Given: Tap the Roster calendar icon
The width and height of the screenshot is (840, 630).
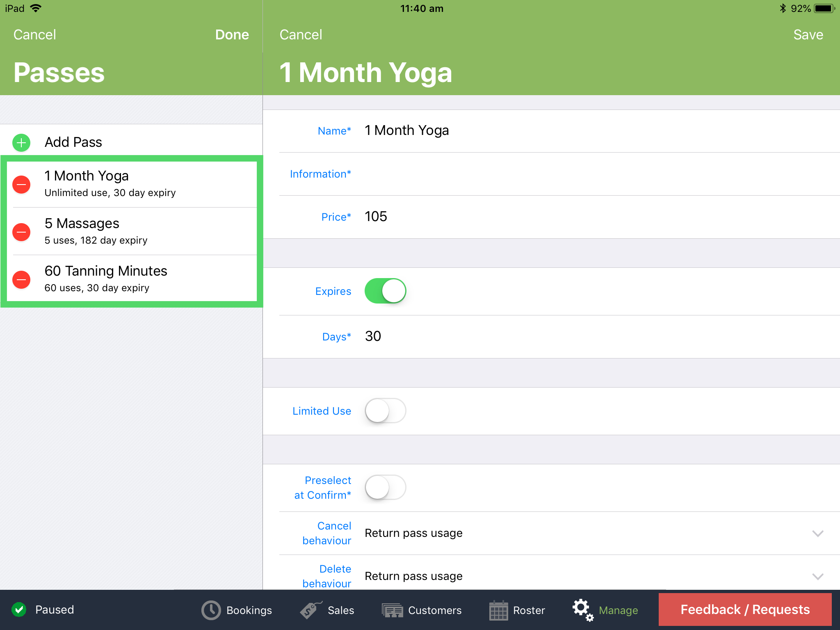Looking at the screenshot, I should 498,610.
